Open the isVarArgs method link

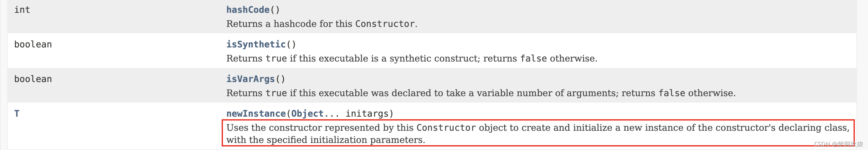point(250,79)
